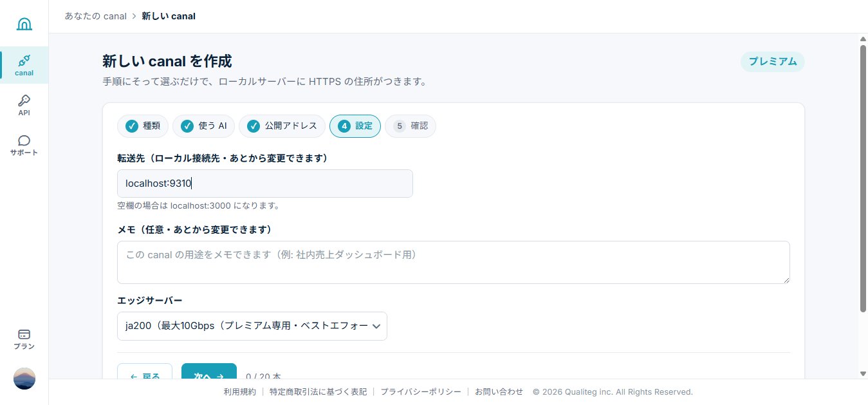
Task: Open the プライバシーポリシー link
Action: (421, 391)
